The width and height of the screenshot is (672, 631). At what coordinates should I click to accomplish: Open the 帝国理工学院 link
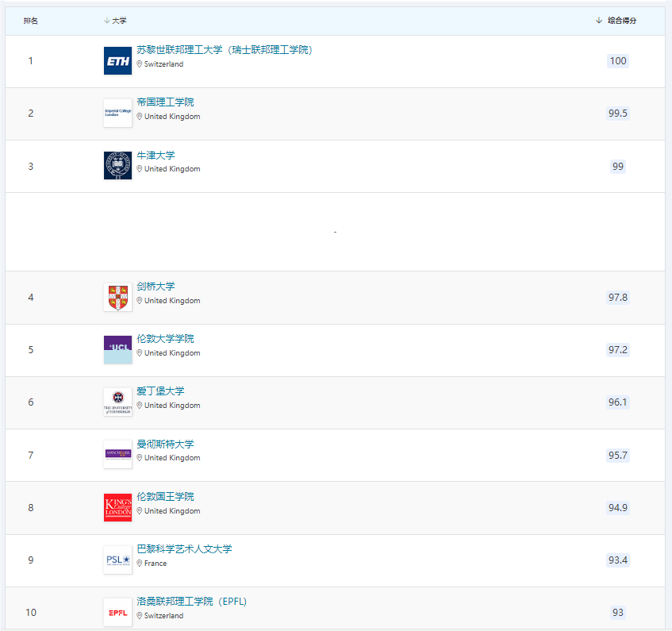(165, 102)
